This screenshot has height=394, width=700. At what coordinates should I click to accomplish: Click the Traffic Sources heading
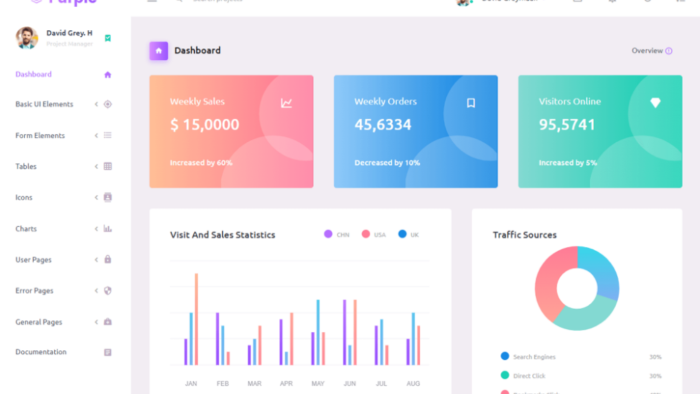tap(525, 235)
